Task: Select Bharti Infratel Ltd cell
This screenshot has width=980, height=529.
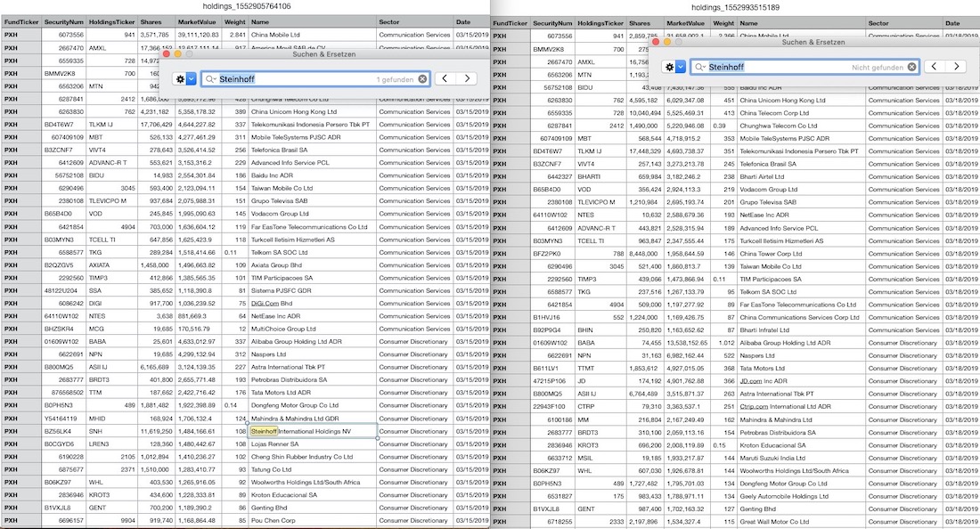Action: point(801,330)
